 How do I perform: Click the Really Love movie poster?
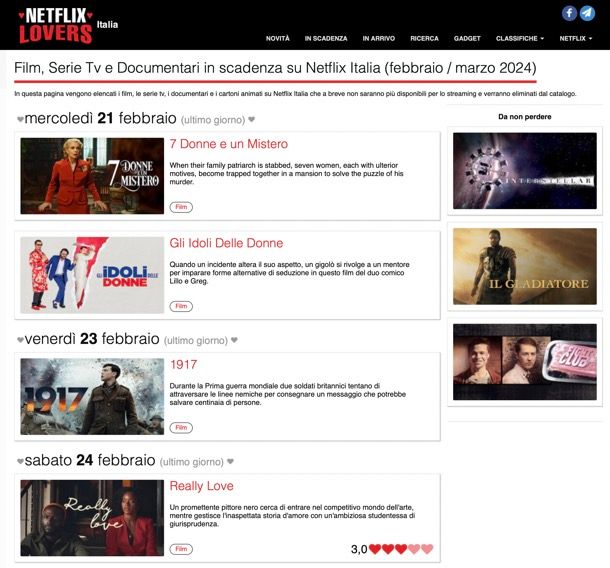point(92,518)
